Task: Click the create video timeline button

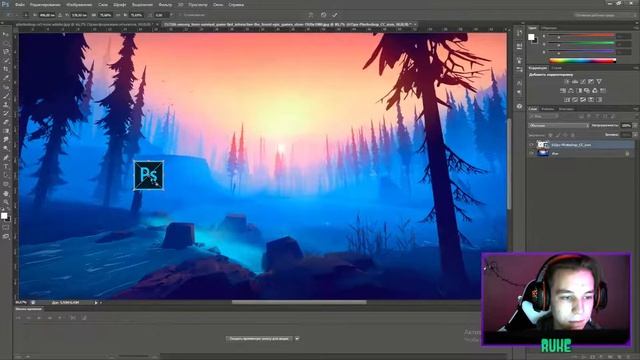Action: click(259, 338)
